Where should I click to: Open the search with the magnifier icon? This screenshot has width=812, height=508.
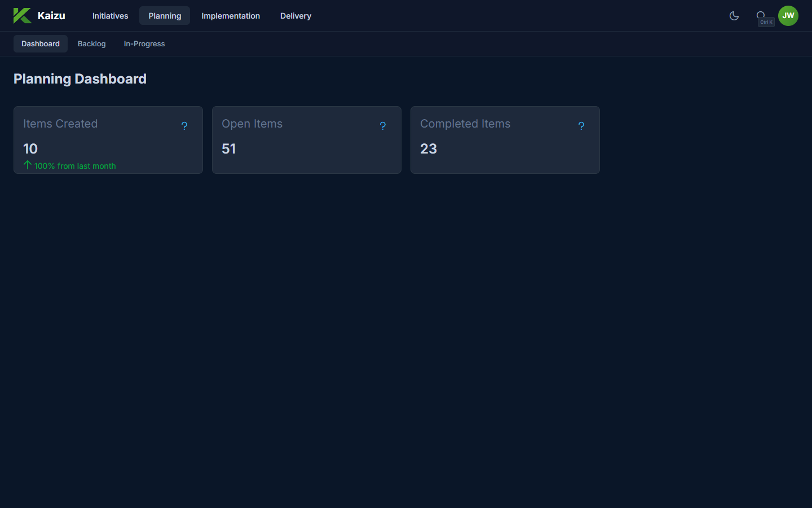click(x=761, y=15)
